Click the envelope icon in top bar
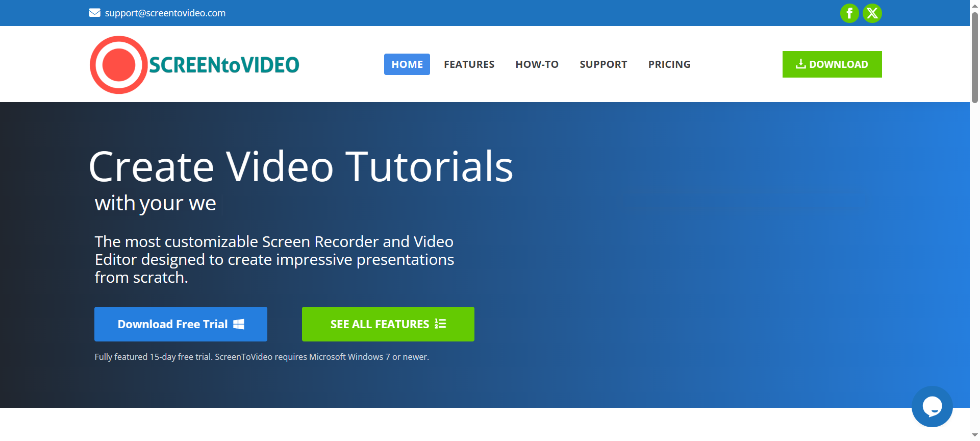The width and height of the screenshot is (980, 441). pos(94,13)
